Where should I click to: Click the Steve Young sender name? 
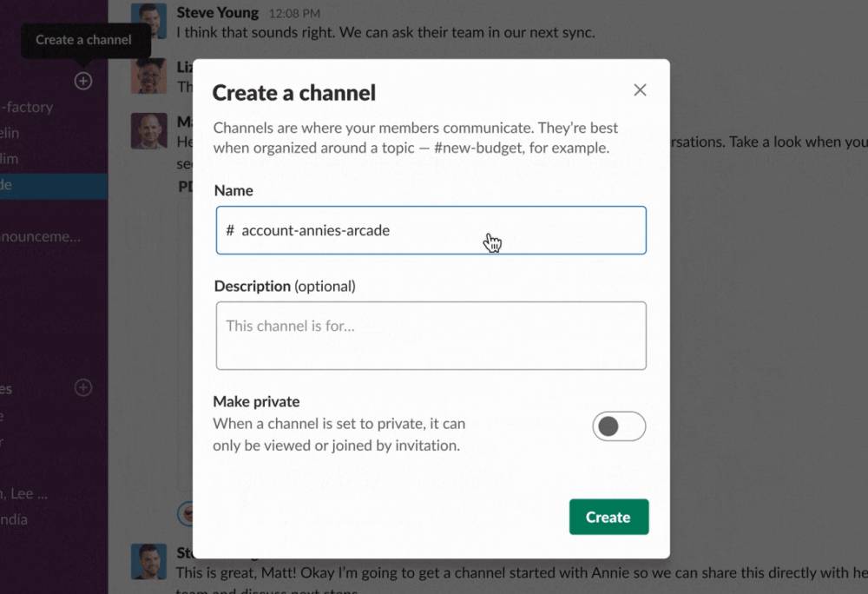tap(218, 13)
